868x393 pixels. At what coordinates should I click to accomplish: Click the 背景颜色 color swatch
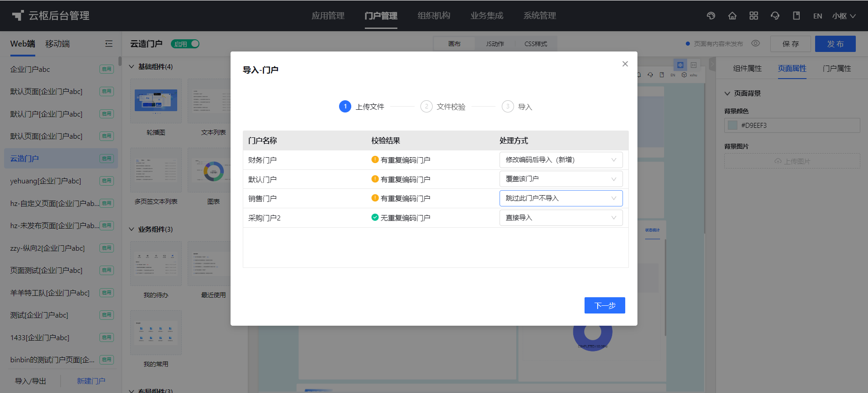pyautogui.click(x=733, y=125)
